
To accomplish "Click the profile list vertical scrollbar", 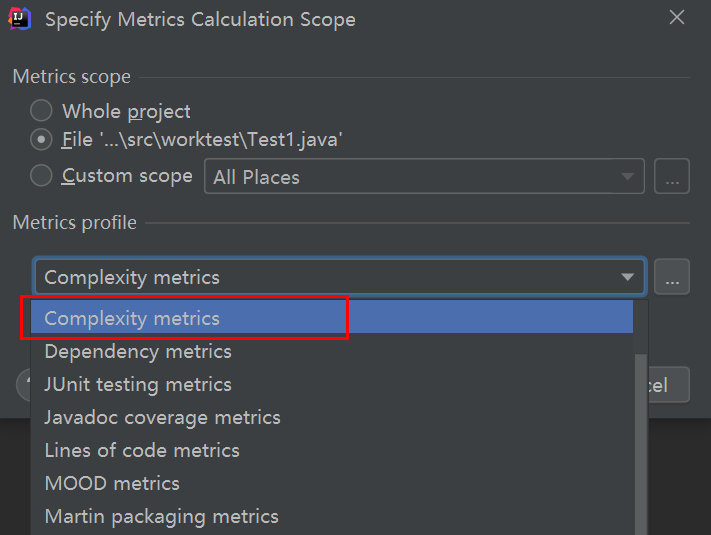I will point(641,440).
